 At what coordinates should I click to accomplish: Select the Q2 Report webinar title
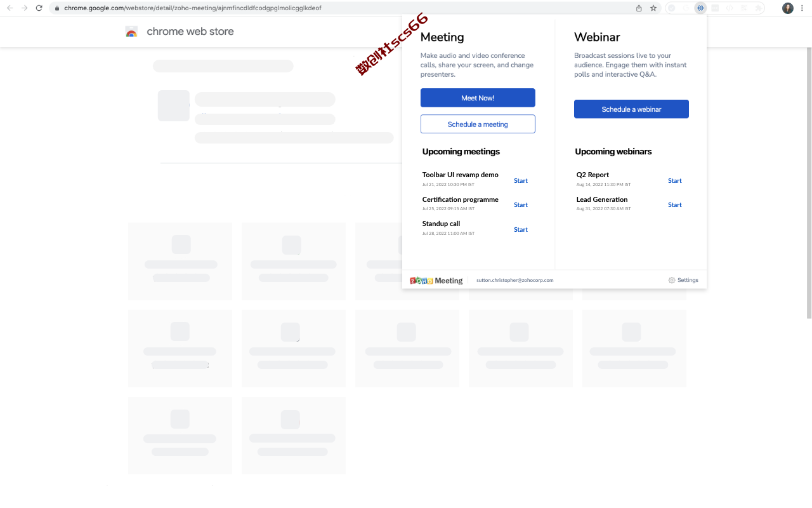pyautogui.click(x=593, y=175)
